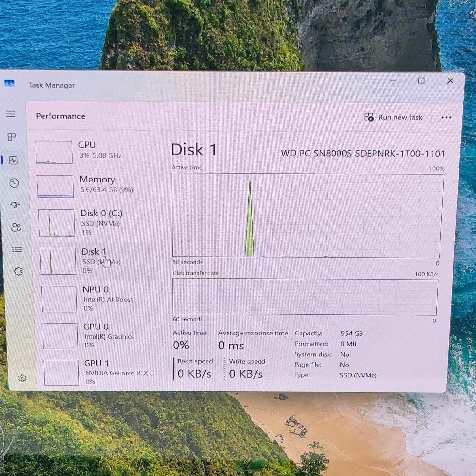Open the Startup apps page icon
476x476 pixels.
pos(15,205)
